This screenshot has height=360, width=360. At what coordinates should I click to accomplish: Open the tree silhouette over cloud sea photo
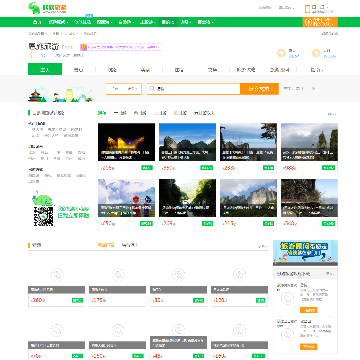(248, 142)
